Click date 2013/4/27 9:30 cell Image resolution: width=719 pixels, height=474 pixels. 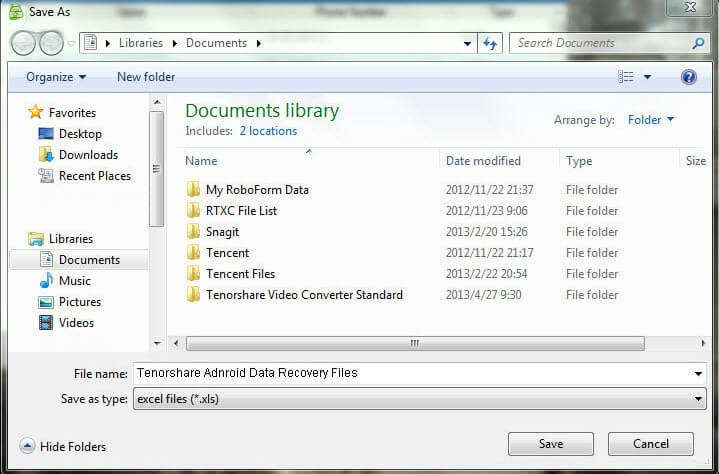pyautogui.click(x=483, y=295)
